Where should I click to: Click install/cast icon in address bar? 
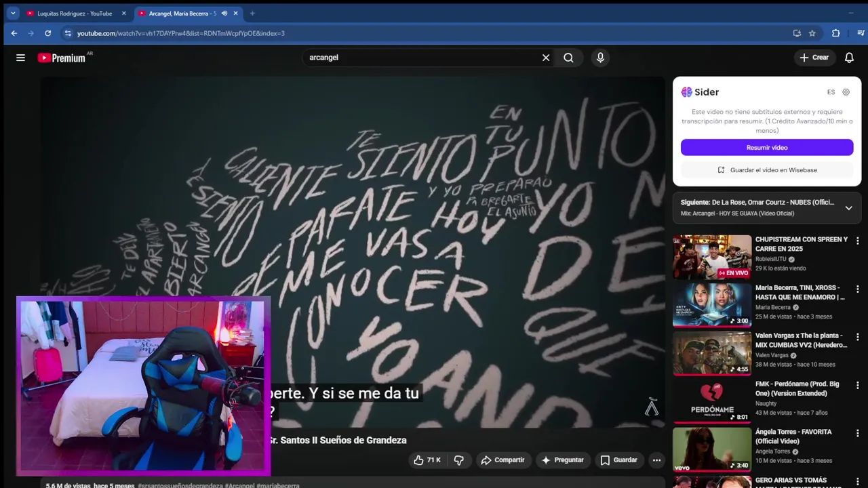coord(797,33)
